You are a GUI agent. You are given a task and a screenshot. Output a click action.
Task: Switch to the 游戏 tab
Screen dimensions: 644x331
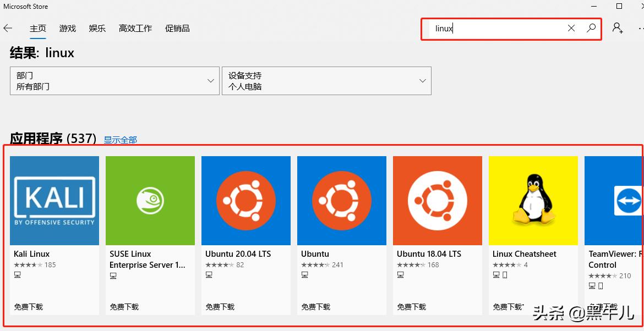[x=67, y=29]
